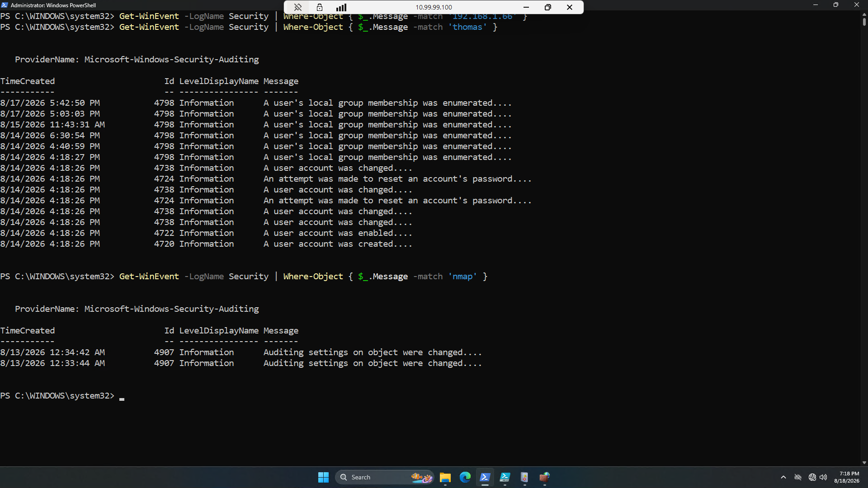Click the scrollbar down arrow
This screenshot has width=868, height=488.
coord(864,463)
